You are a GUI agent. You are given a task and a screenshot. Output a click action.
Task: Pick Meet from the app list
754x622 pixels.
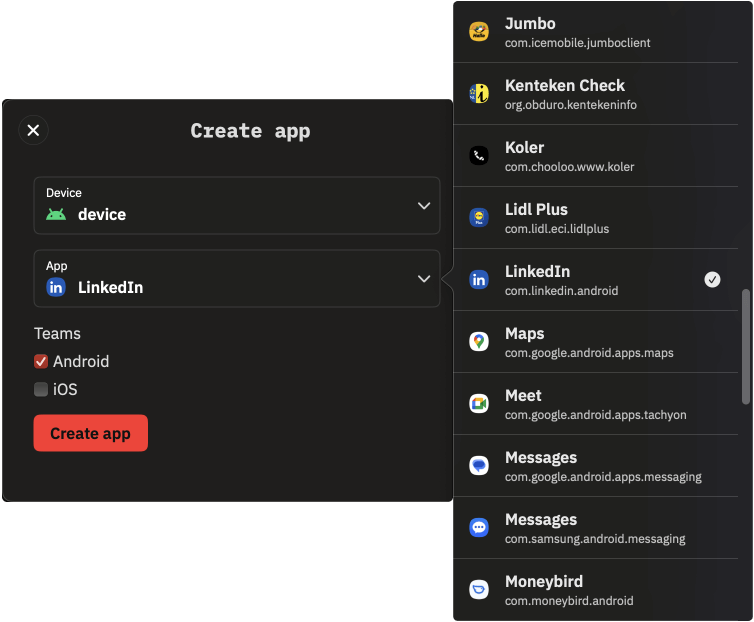595,404
